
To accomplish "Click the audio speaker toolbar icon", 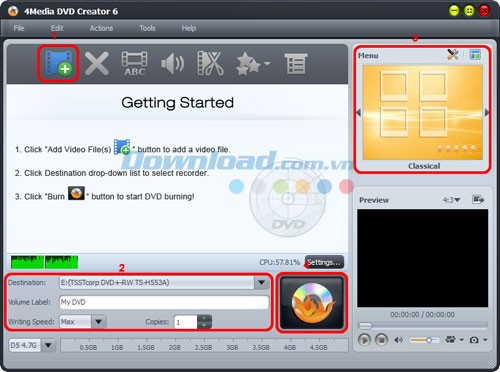I will (x=172, y=63).
